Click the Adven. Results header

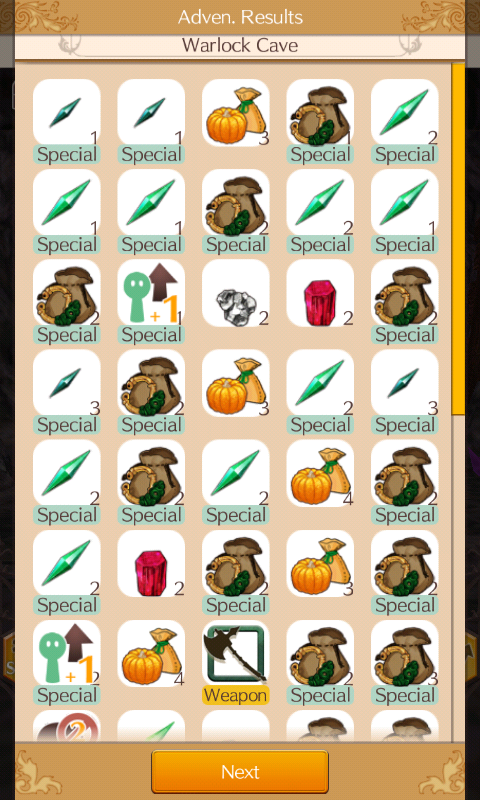click(x=240, y=17)
